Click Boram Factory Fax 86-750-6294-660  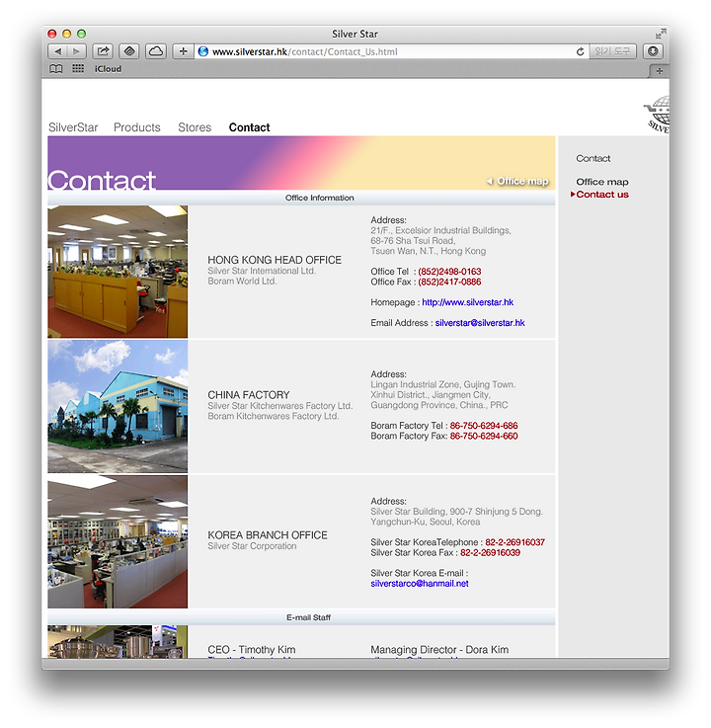(x=484, y=436)
